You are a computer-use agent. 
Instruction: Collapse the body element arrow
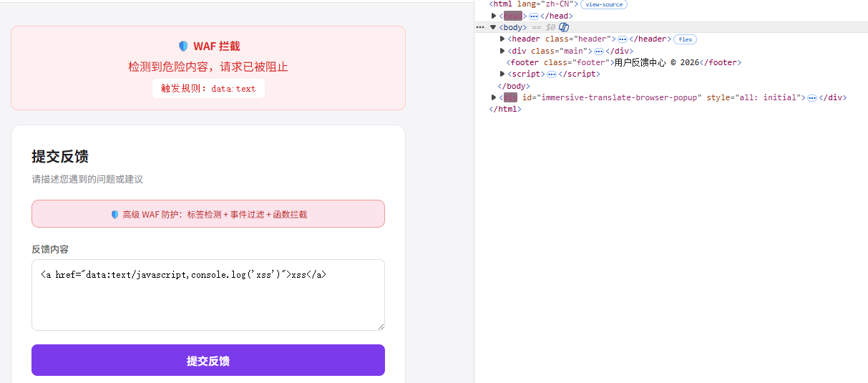coord(493,27)
